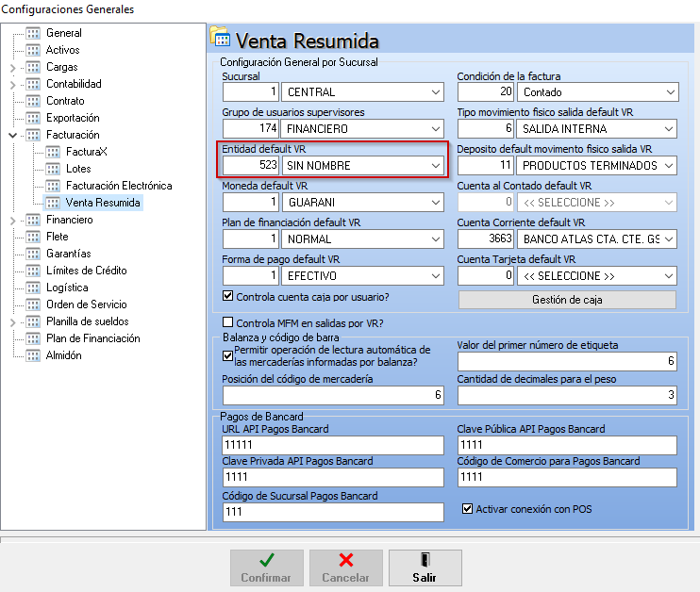Click the Logística tree node icon
The image size is (700, 592).
click(x=33, y=288)
